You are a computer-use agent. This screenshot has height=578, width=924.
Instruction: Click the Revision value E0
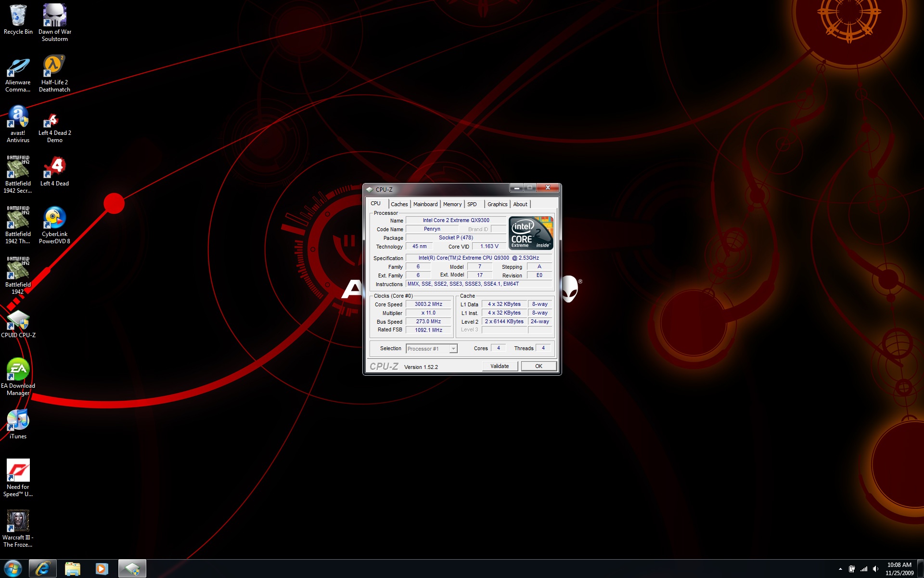point(539,276)
